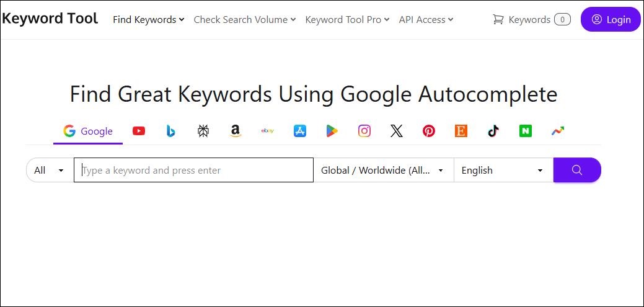Click the keyword search input field
The image size is (644, 307).
tap(193, 170)
